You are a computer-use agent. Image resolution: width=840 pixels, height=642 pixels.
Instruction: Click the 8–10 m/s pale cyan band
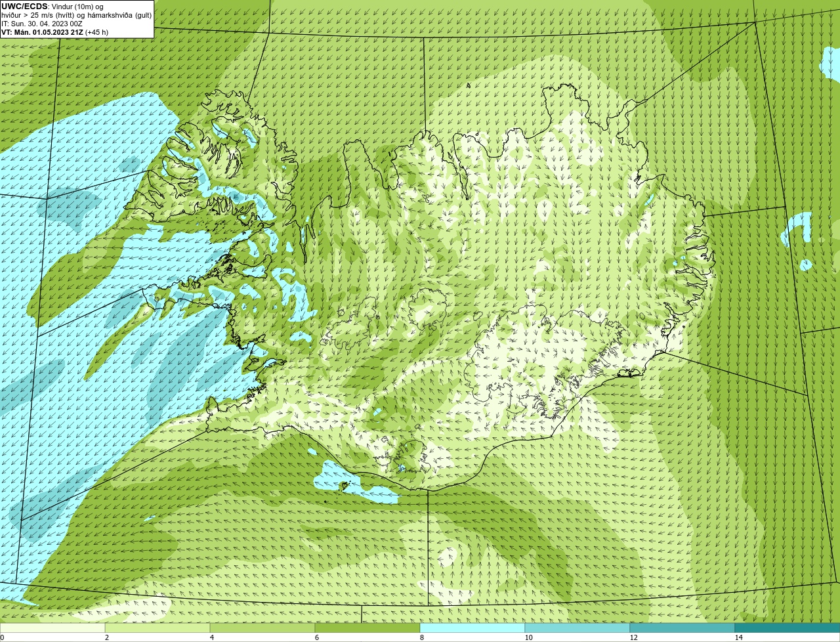pos(472,628)
